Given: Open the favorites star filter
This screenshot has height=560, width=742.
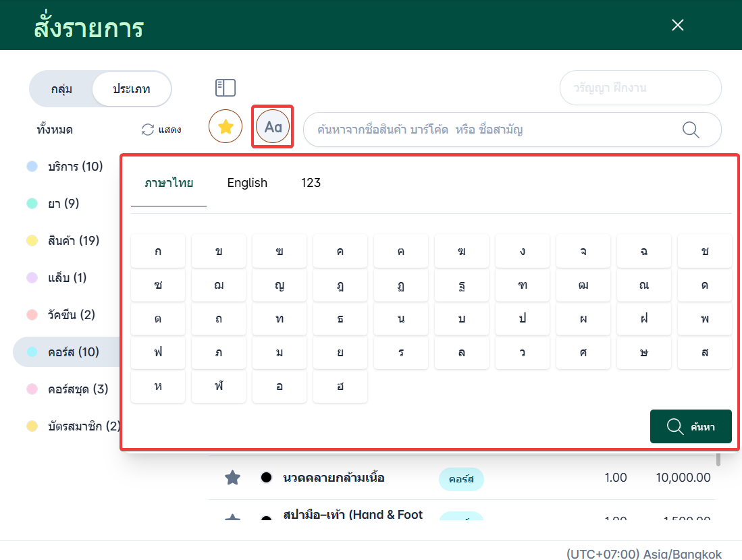Looking at the screenshot, I should (226, 126).
